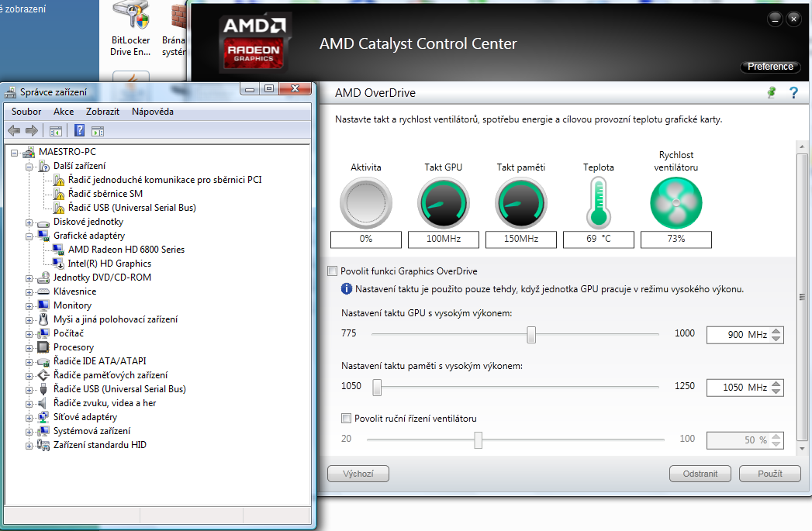Click the Myši a jiná polohovací zařízení mouse icon
The width and height of the screenshot is (812, 531).
[44, 319]
